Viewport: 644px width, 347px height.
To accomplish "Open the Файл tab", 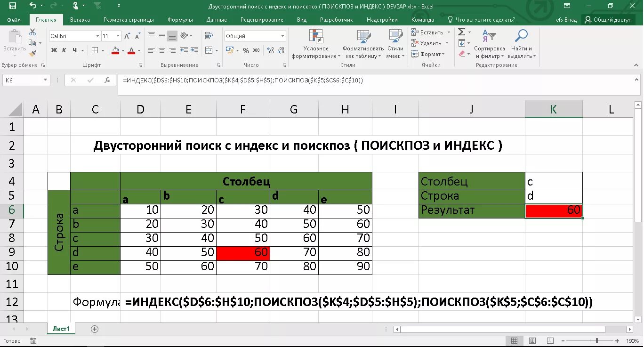I will [14, 20].
